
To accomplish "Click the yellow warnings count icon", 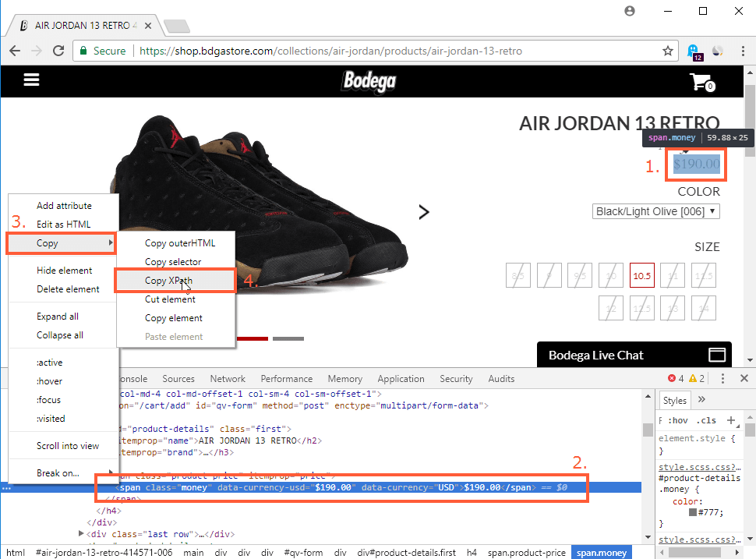I will point(693,379).
